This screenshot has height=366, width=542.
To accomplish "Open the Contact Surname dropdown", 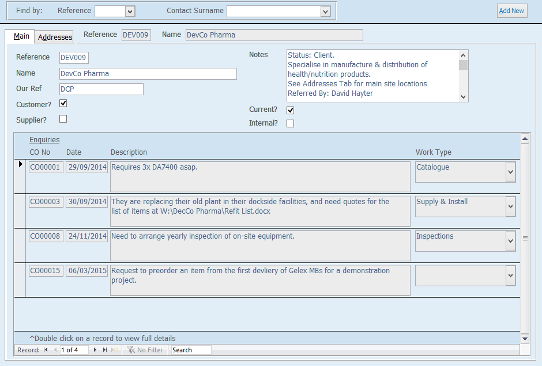I will [325, 11].
